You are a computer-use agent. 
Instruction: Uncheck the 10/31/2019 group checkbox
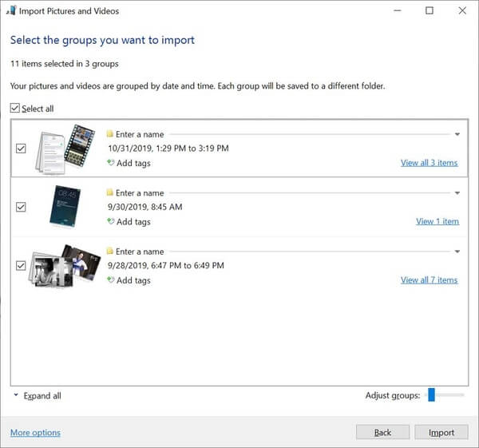click(x=21, y=149)
